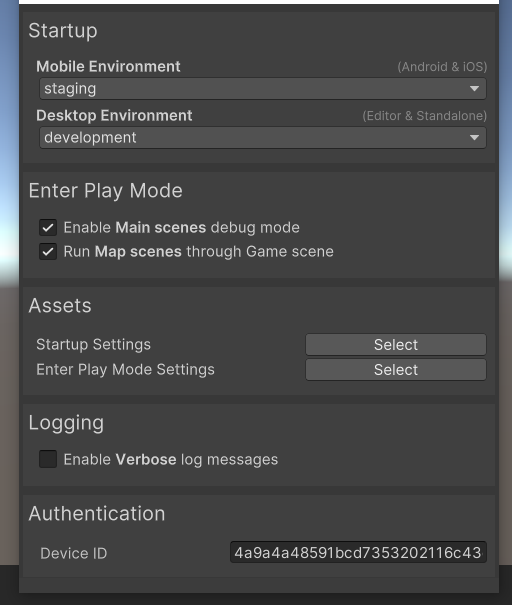The height and width of the screenshot is (605, 512).
Task: Click Select for Enter Play Mode Settings
Action: point(396,370)
